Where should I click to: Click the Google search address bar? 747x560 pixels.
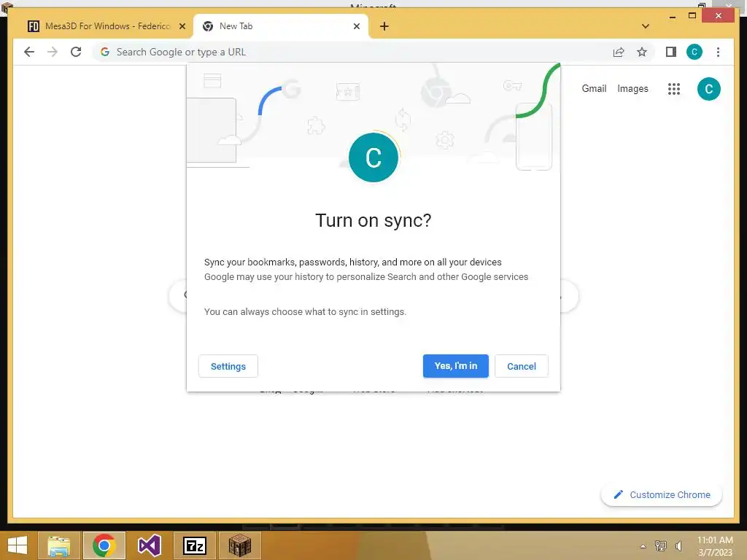352,52
